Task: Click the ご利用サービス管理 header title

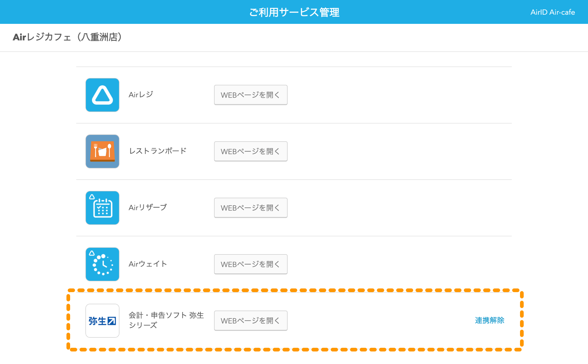Action: pyautogui.click(x=294, y=12)
